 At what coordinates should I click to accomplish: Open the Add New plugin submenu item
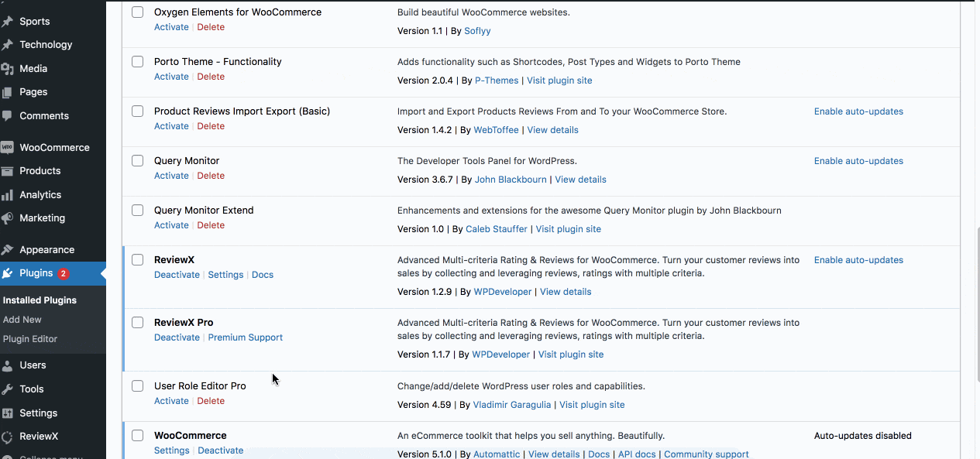click(22, 320)
